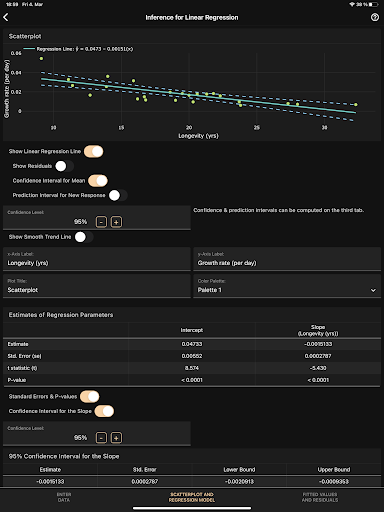Screen dimensions: 384x512
Task: Toggle off Standard Errors & P-values
Action: [x=90, y=397]
